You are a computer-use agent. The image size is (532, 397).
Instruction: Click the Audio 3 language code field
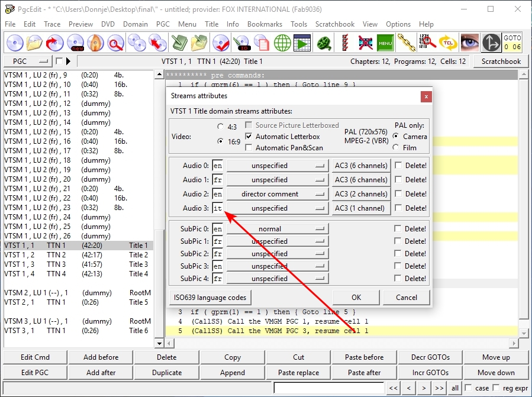(218, 208)
